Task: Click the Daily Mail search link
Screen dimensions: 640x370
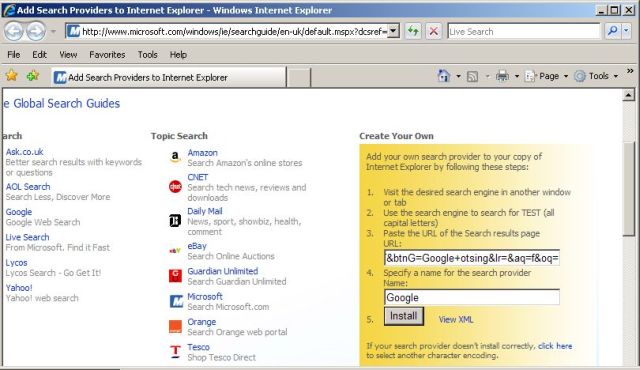Action: [x=205, y=211]
